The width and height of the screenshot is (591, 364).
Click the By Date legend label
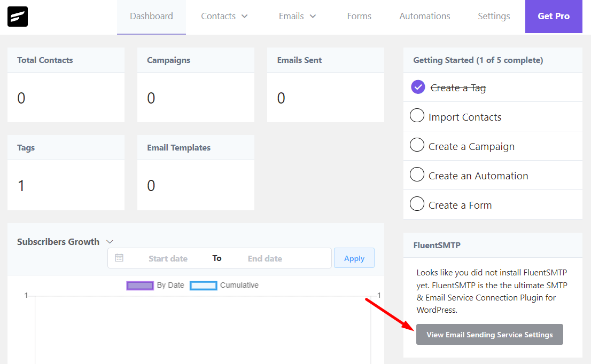170,286
